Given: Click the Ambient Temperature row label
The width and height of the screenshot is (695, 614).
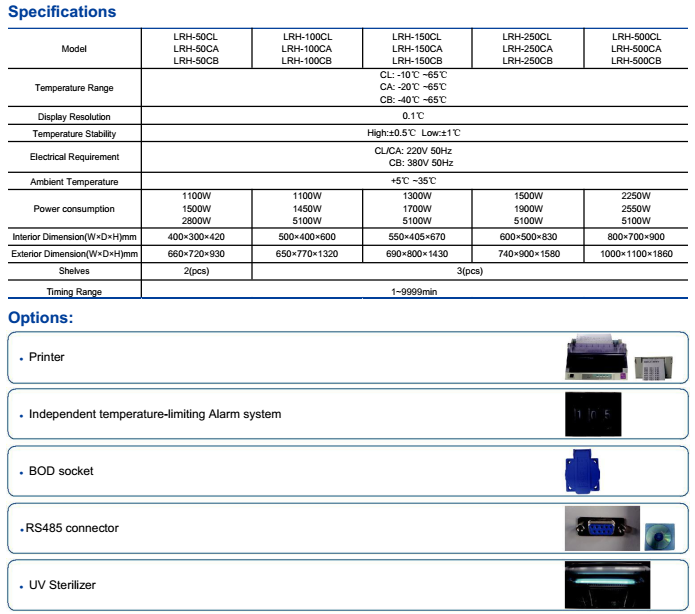Looking at the screenshot, I should point(74,182).
